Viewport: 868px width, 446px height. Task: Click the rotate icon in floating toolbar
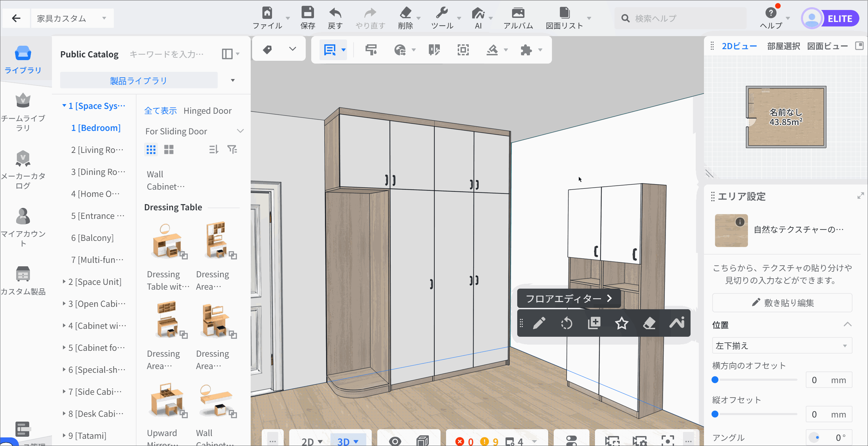point(567,323)
